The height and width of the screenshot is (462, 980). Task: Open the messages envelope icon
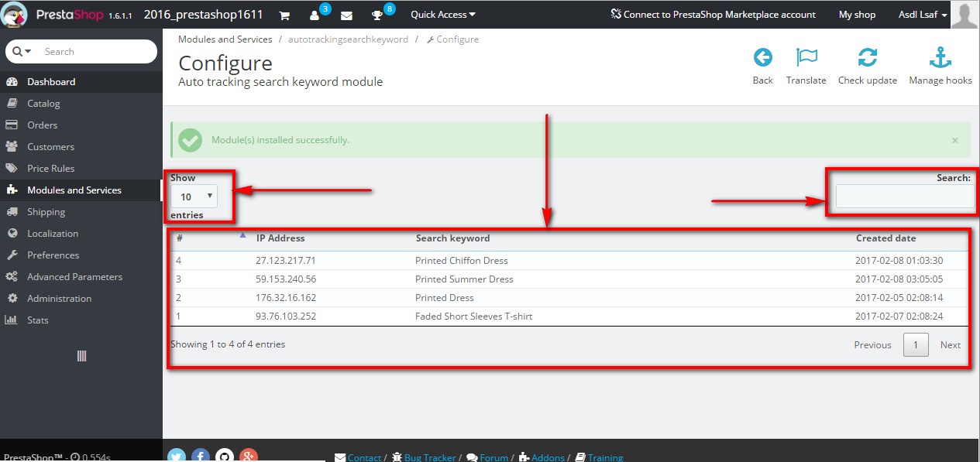(346, 15)
